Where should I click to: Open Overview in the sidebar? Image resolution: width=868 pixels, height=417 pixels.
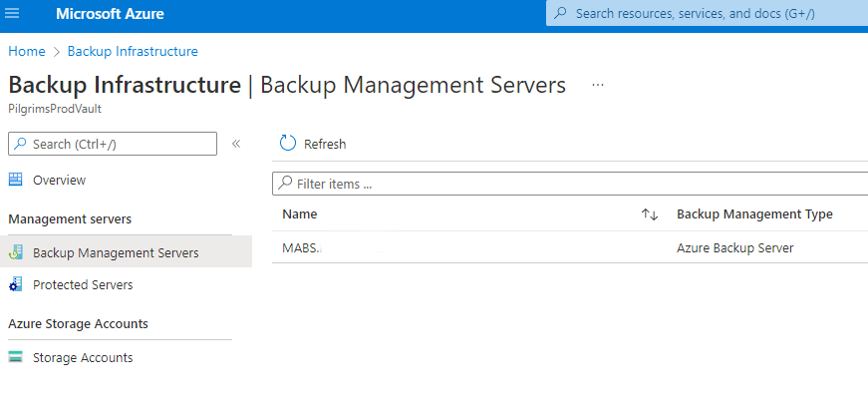[59, 180]
